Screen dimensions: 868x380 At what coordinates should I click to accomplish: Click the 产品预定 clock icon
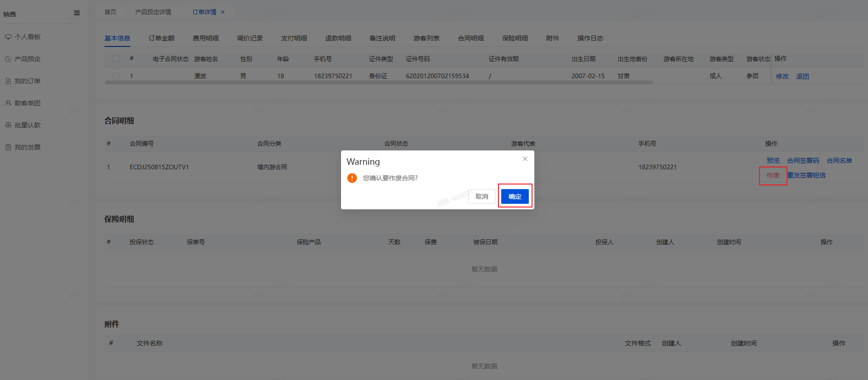(8, 59)
